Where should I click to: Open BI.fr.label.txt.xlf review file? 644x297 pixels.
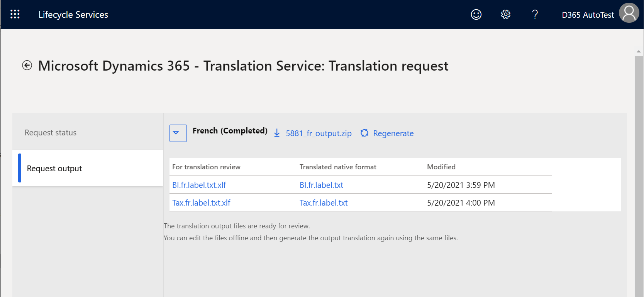[199, 185]
